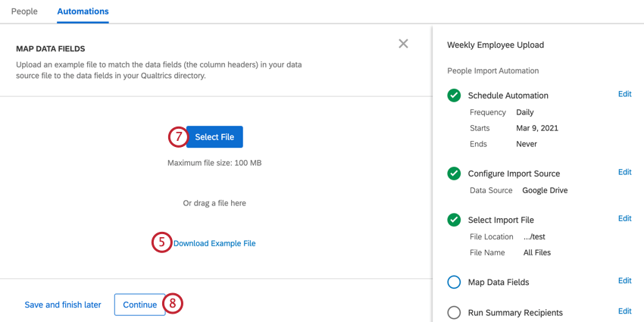The image size is (644, 322).
Task: Click the red step 8 marker
Action: pos(173,305)
